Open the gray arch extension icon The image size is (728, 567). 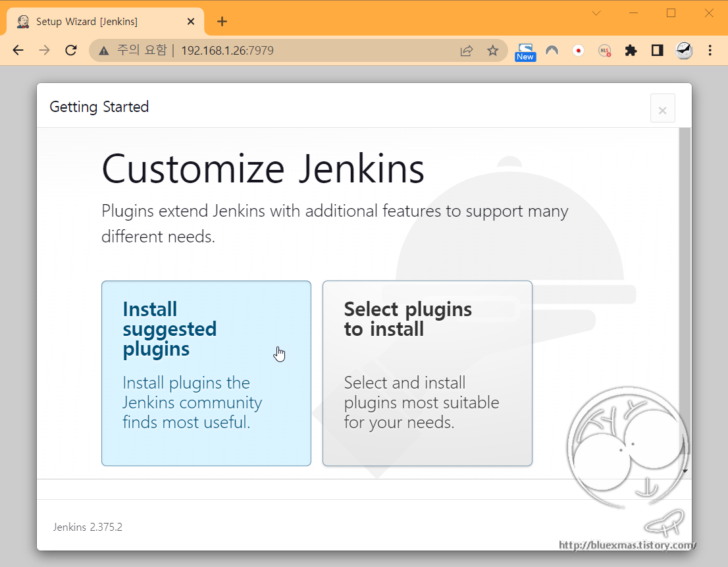pos(552,50)
